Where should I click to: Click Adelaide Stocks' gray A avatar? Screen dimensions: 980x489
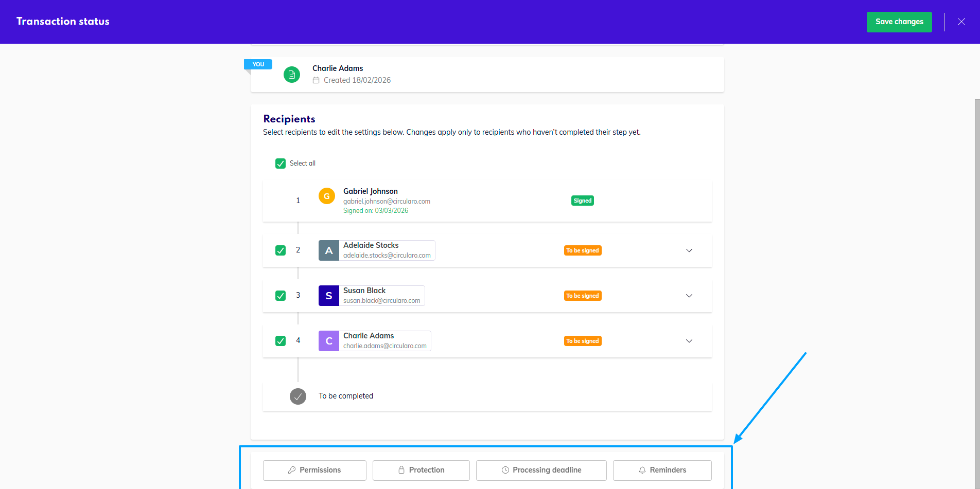point(329,250)
